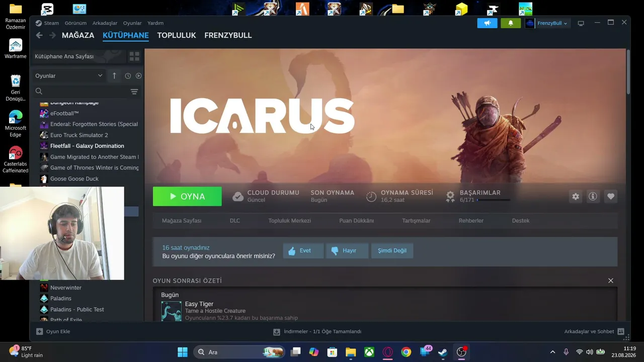Screen dimensions: 644x362
Task: Launch ICARUS with the OYNA button
Action: pos(187,197)
